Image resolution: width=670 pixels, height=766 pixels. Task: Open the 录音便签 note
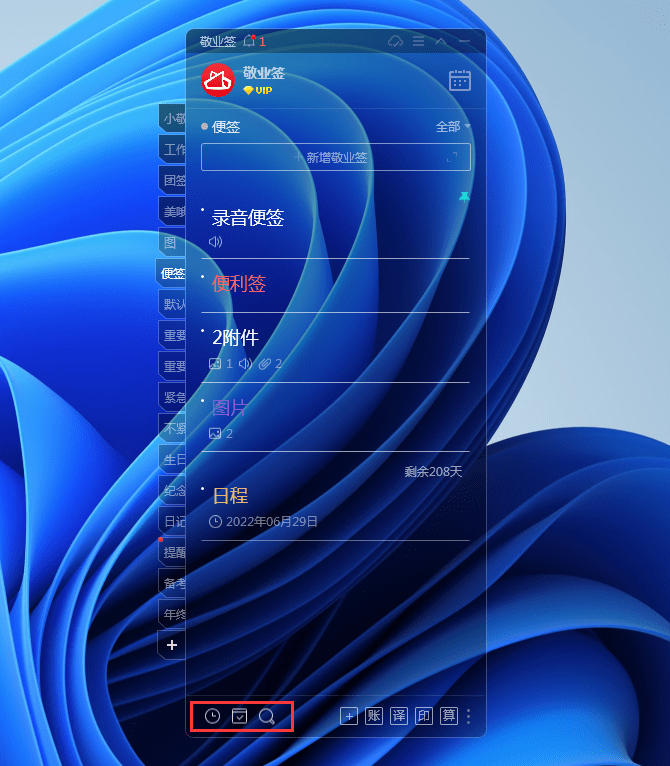[248, 217]
